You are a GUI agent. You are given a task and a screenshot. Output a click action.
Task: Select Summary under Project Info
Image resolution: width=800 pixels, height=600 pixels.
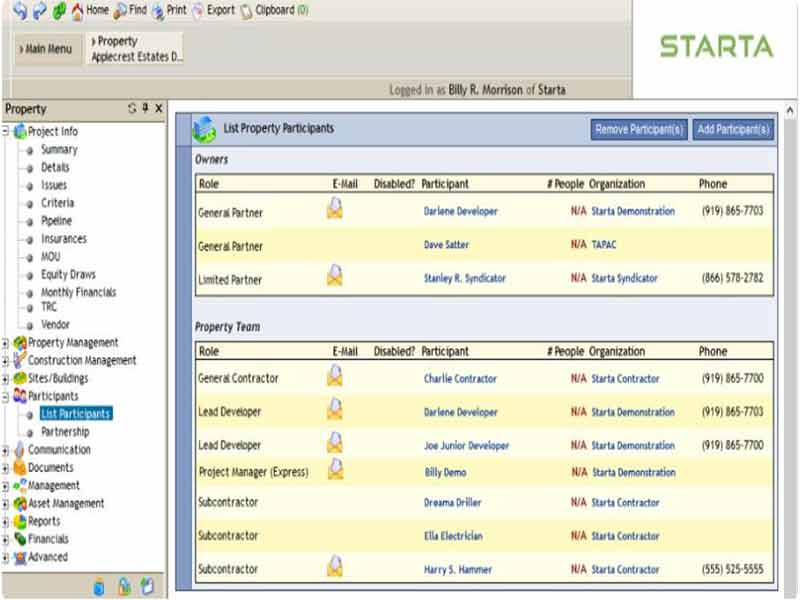59,149
